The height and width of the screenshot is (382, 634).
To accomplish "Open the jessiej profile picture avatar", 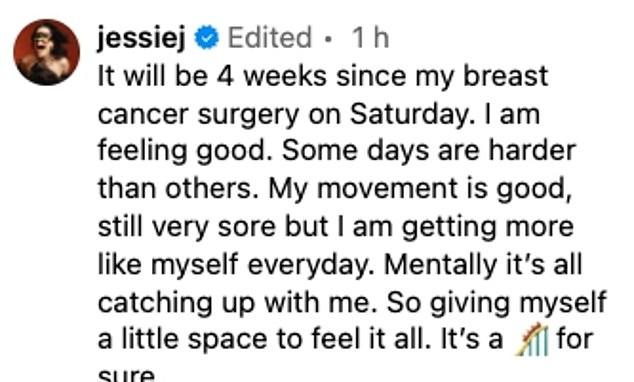I will tap(46, 52).
